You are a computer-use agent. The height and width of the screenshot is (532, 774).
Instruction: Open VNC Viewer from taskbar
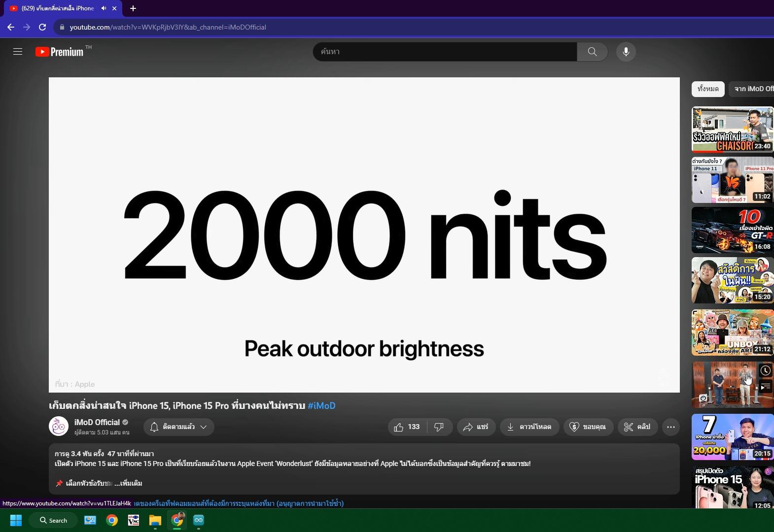(134, 520)
